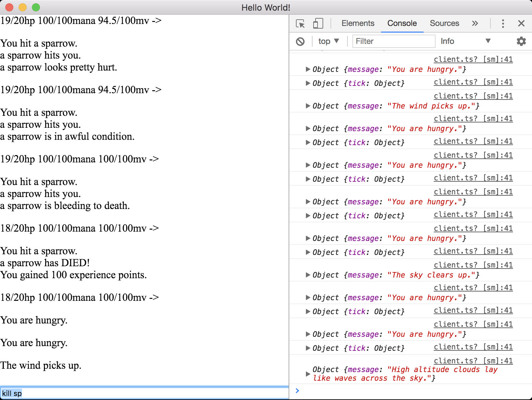The image size is (532, 400).
Task: Open the top execution context dropdown
Action: tap(329, 41)
